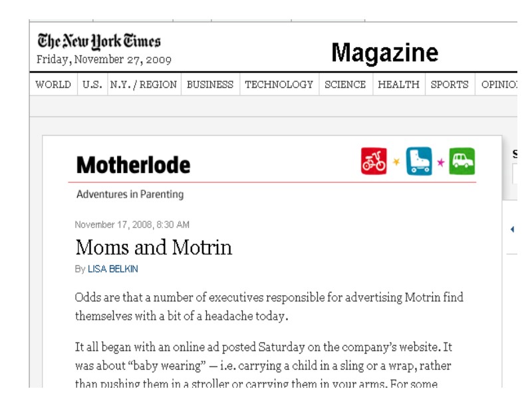Click The New York Times logo

100,41
